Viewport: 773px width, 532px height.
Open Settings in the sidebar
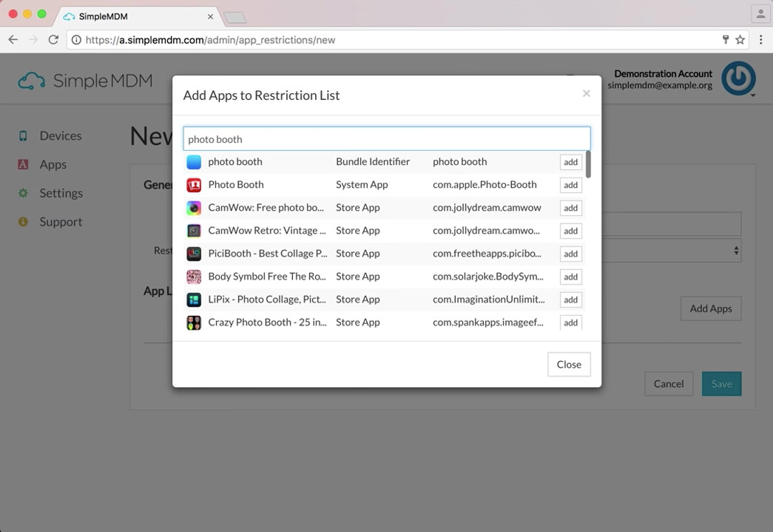[61, 193]
